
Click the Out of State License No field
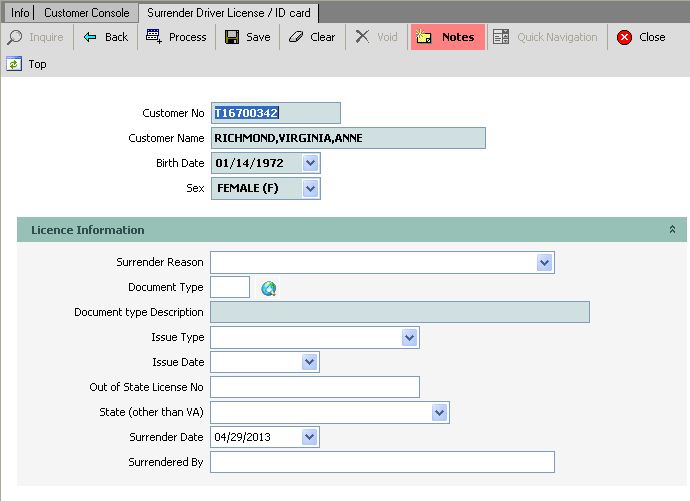[314, 387]
